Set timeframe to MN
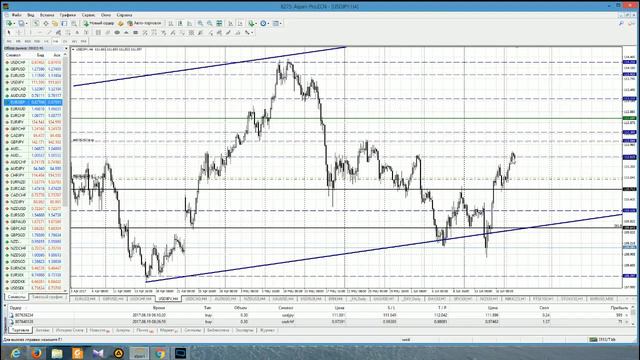Viewport: 640px width, 360px height. [84, 41]
